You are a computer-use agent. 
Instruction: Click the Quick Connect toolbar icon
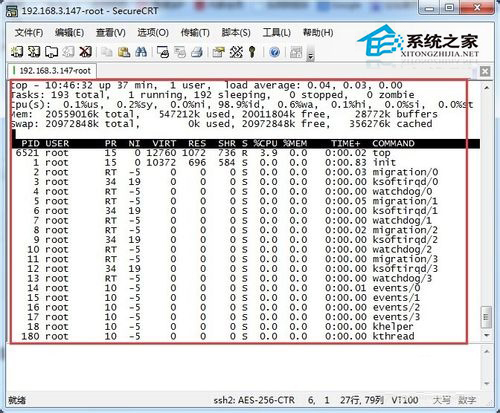click(34, 52)
